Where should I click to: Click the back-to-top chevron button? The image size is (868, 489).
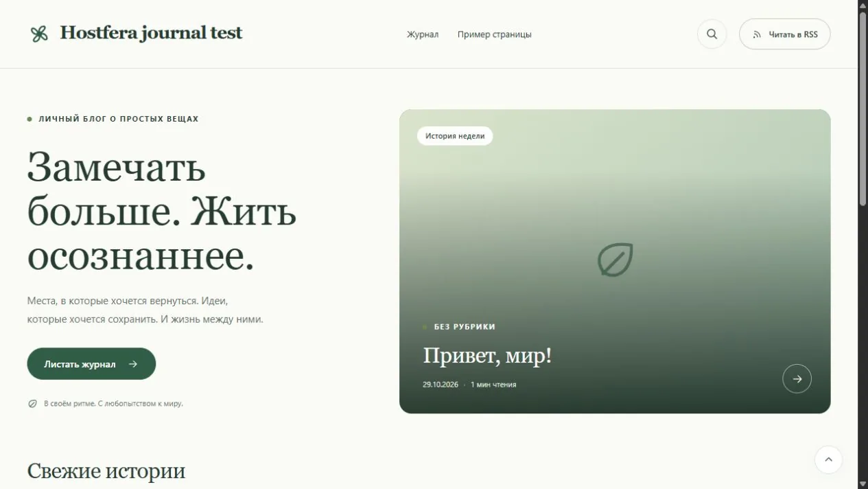(x=828, y=459)
